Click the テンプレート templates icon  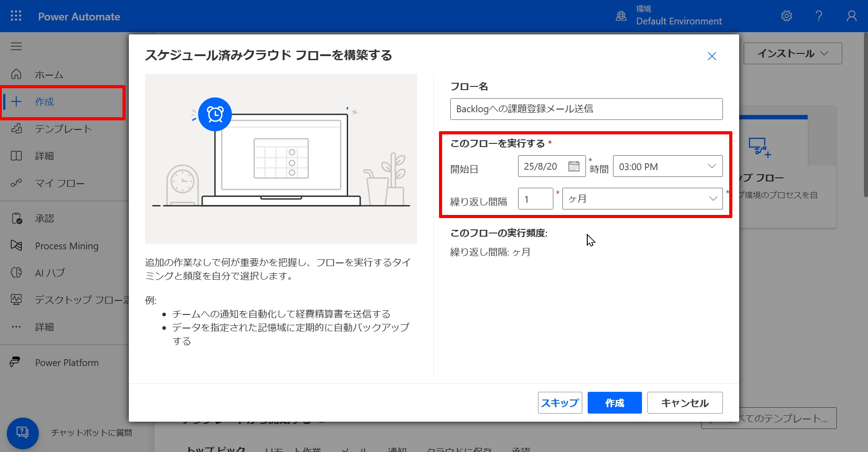[x=16, y=128]
